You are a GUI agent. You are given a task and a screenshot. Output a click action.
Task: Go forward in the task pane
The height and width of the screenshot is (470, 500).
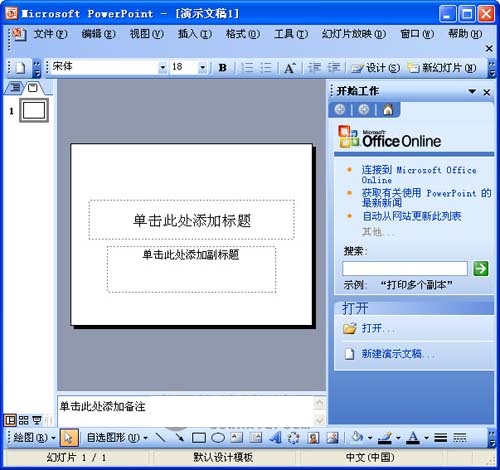pyautogui.click(x=364, y=109)
